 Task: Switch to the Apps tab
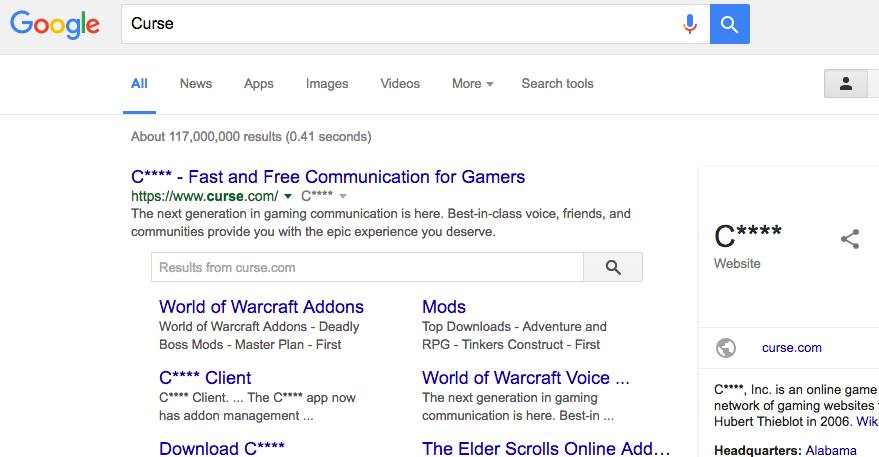pyautogui.click(x=258, y=84)
